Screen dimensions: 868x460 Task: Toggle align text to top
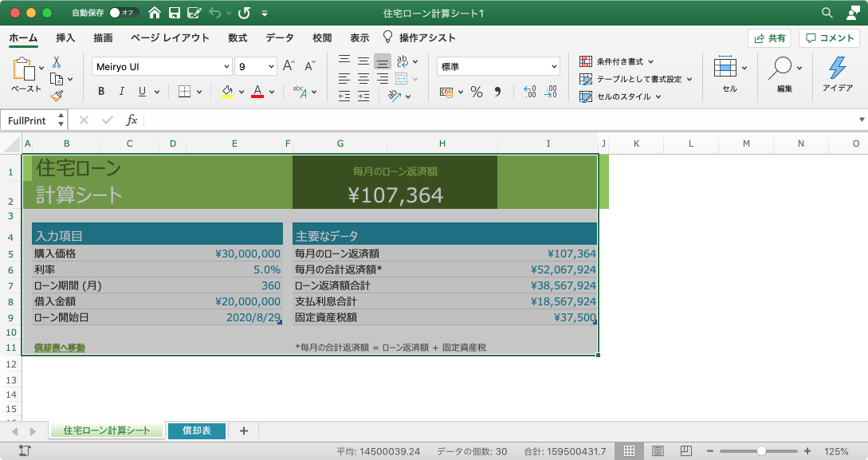pos(344,60)
